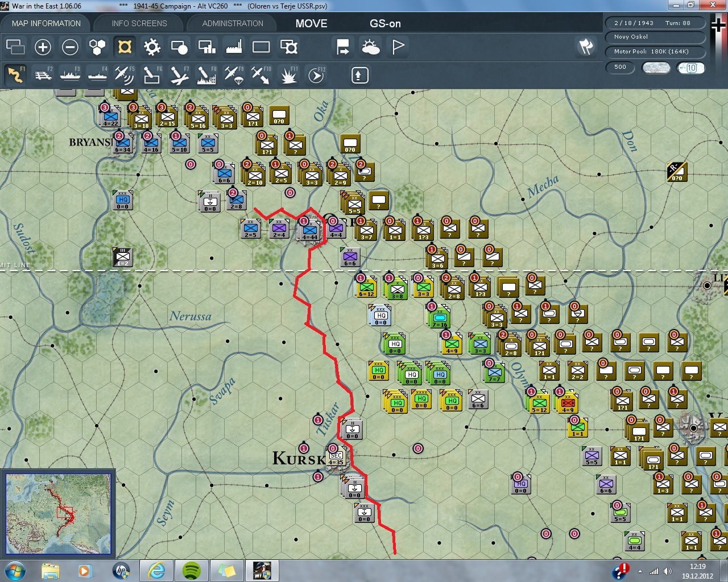Select the F3 naval transport mode icon
Image resolution: width=728 pixels, height=582 pixels.
tap(70, 75)
